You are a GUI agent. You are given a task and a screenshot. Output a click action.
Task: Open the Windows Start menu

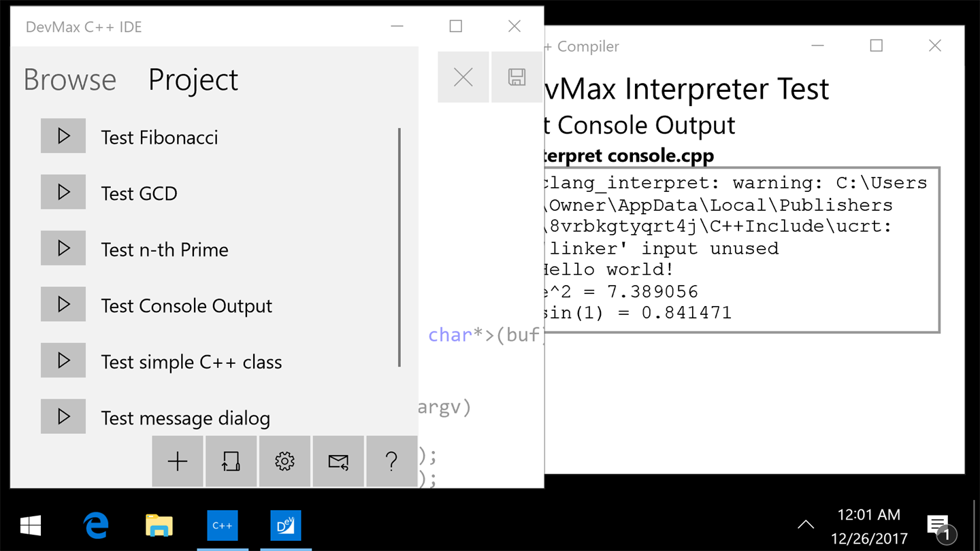click(31, 525)
